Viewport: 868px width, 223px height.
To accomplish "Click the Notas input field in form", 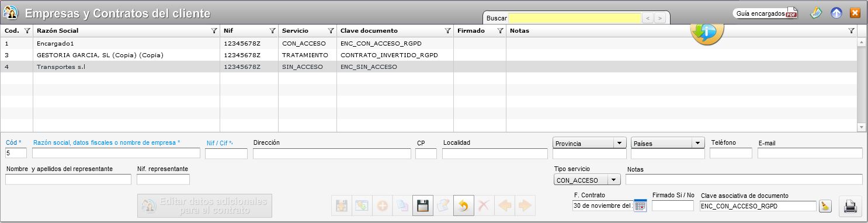I will [744, 179].
